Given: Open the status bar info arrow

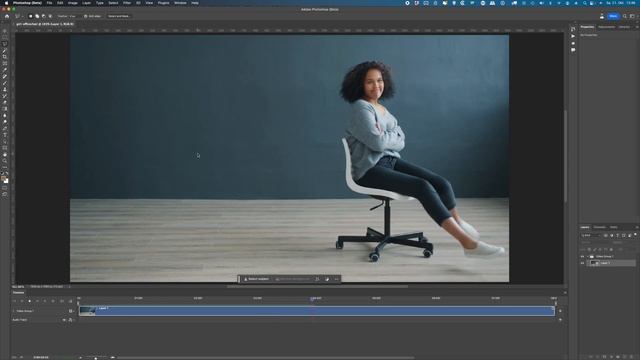Looking at the screenshot, I should pos(69,287).
